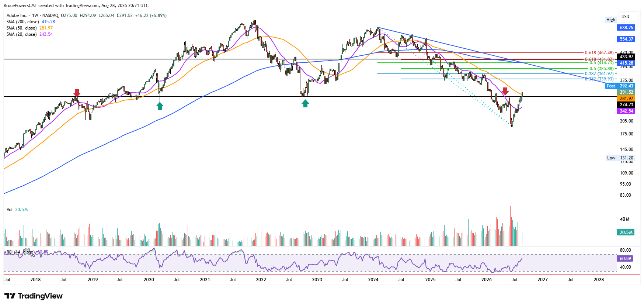Click the 291.52 last price label
The height and width of the screenshot is (307, 644).
(x=626, y=92)
